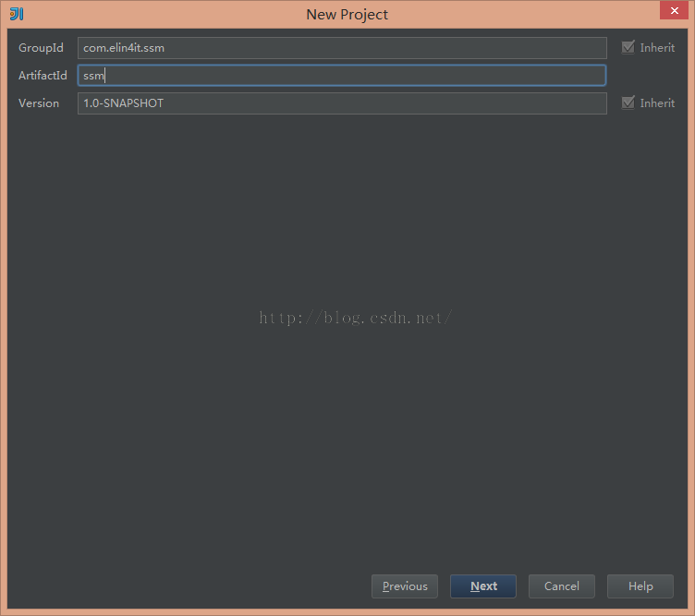Screen dimensions: 695x616
Task: Click the GroupId label
Action: click(41, 48)
